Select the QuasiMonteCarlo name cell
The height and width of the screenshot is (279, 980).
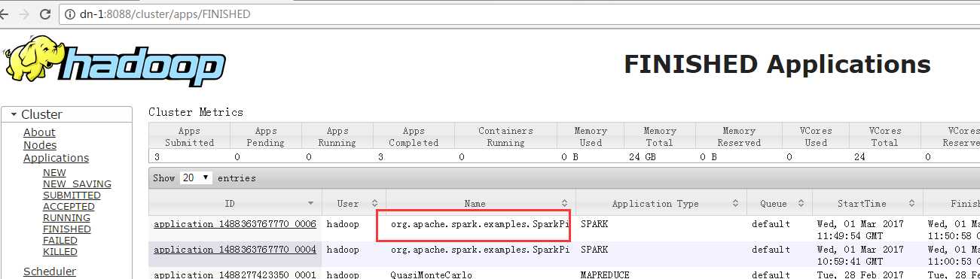tap(431, 274)
